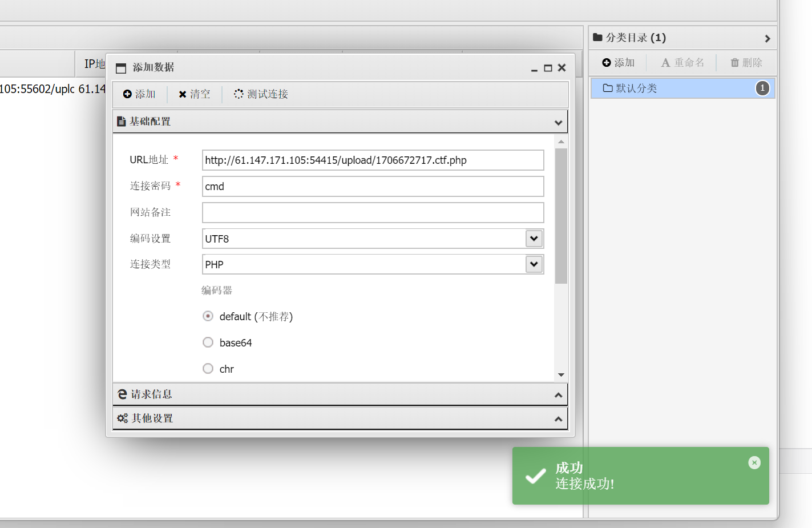812x528 pixels.
Task: Click the count badge on 默认分类
Action: [762, 88]
